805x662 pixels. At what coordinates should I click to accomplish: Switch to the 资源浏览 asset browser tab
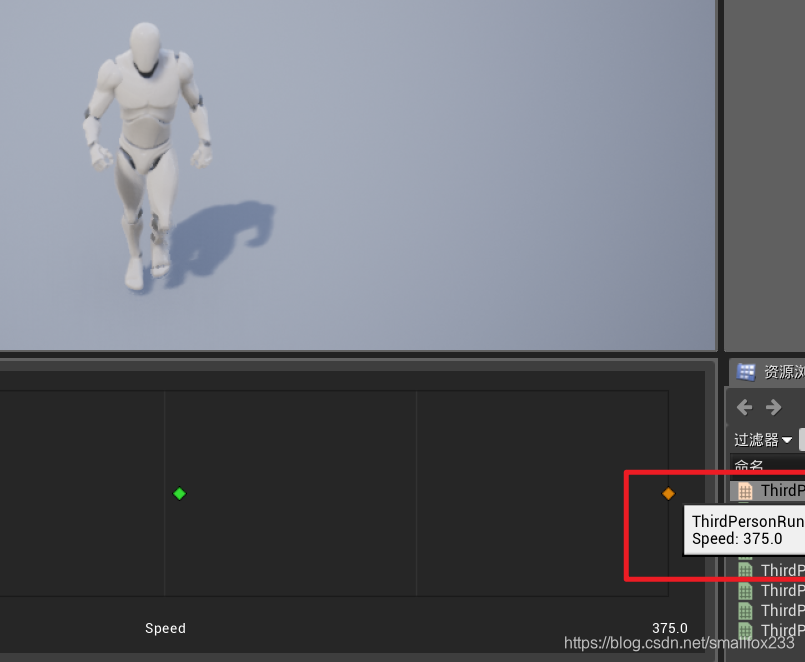(768, 371)
